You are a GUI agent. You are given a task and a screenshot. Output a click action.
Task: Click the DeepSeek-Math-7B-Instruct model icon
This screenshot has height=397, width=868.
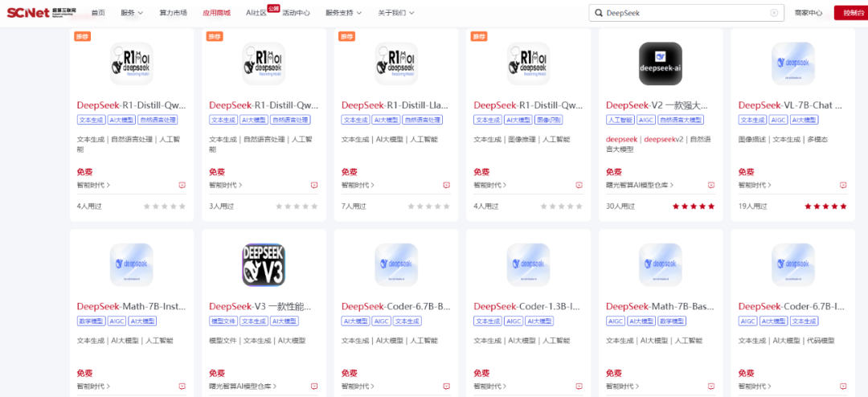(131, 264)
